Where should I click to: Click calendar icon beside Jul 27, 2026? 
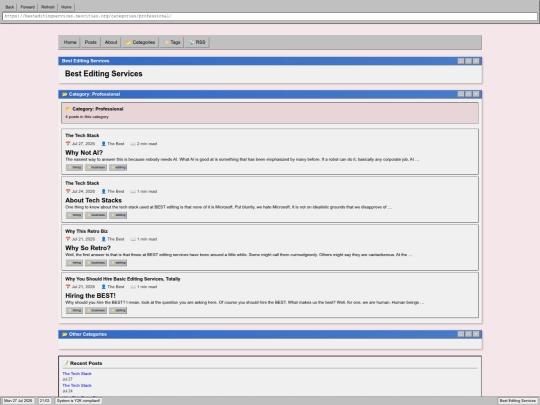[68, 144]
